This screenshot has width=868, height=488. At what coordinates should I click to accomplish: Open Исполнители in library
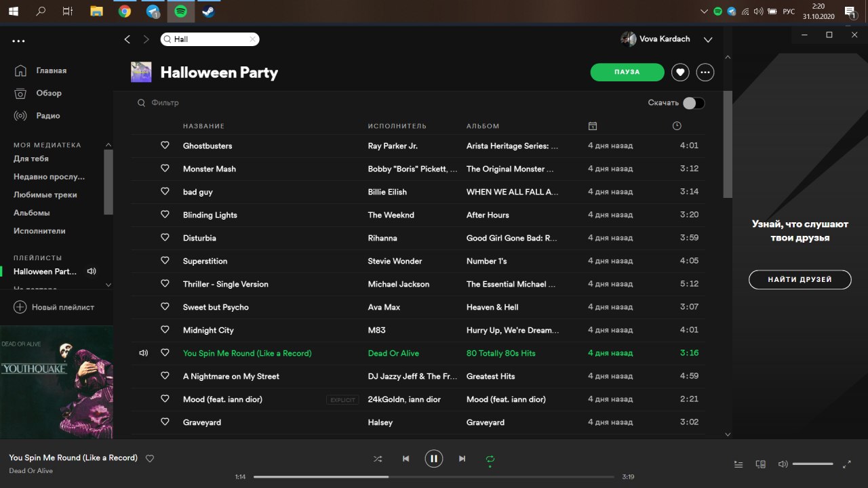click(x=39, y=231)
